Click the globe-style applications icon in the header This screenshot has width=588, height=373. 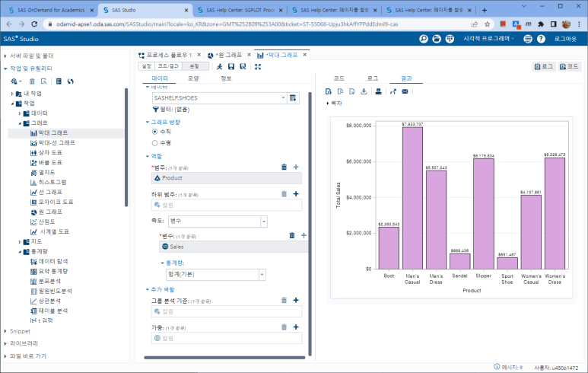pyautogui.click(x=450, y=39)
